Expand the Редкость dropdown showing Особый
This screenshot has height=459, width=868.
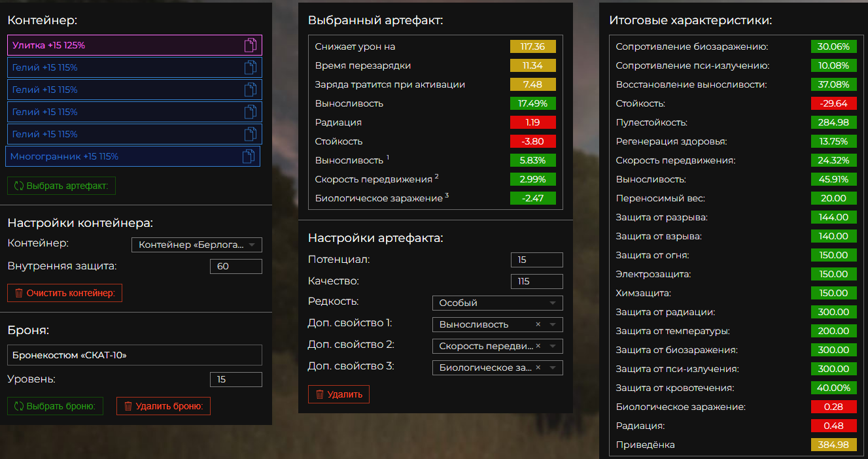tap(497, 303)
